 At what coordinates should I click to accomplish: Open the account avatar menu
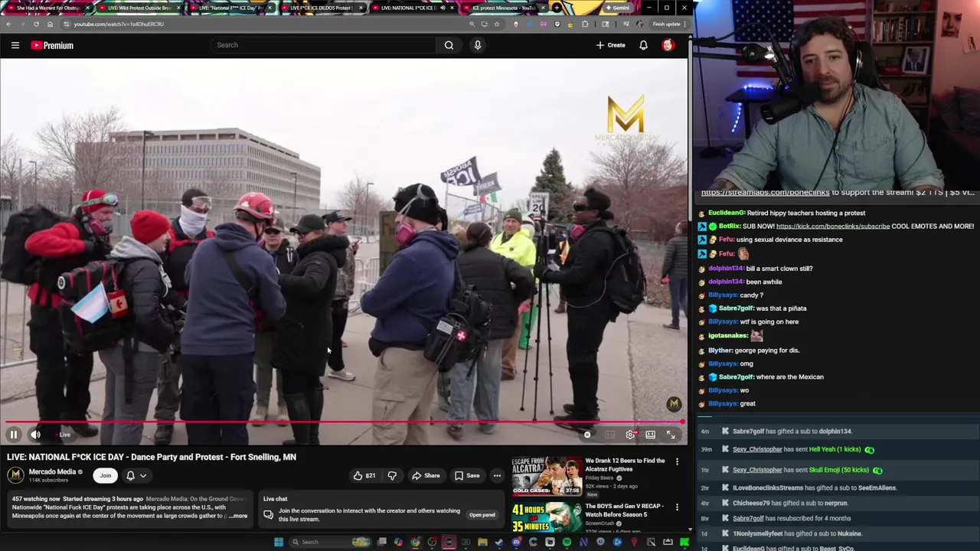click(x=668, y=45)
